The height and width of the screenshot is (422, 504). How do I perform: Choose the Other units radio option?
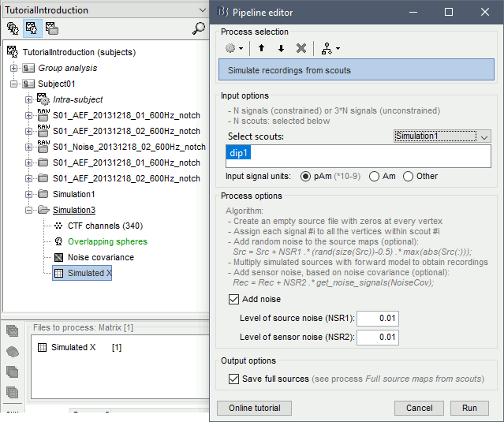(x=409, y=176)
